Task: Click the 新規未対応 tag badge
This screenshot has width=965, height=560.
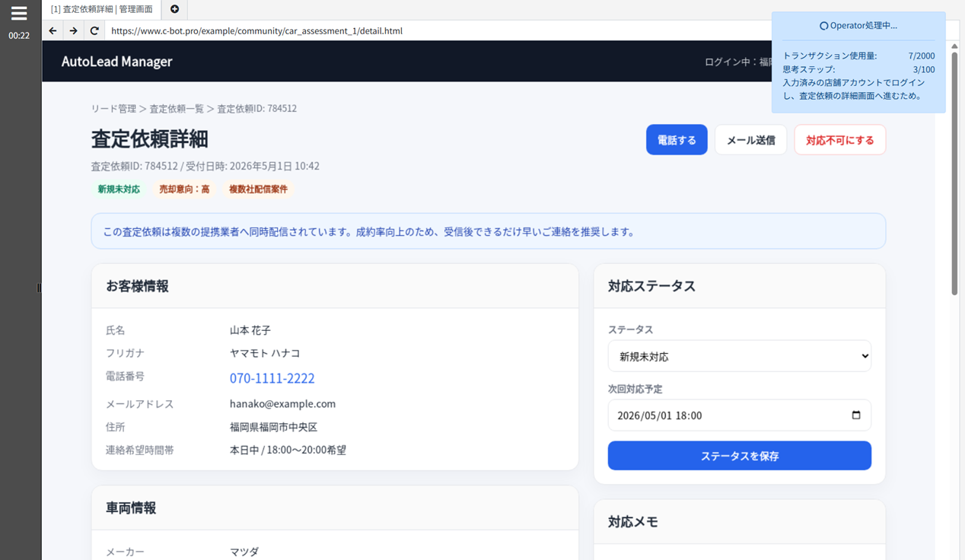Action: pyautogui.click(x=119, y=189)
